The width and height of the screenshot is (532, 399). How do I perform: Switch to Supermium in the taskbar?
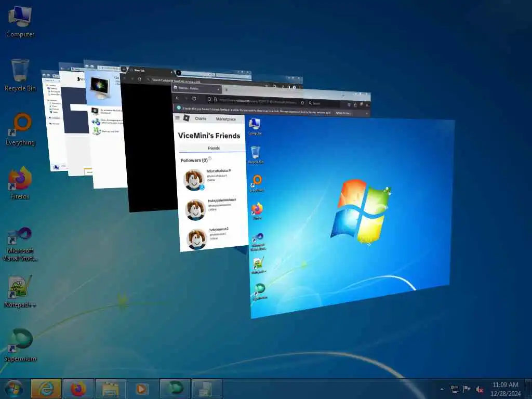[175, 389]
